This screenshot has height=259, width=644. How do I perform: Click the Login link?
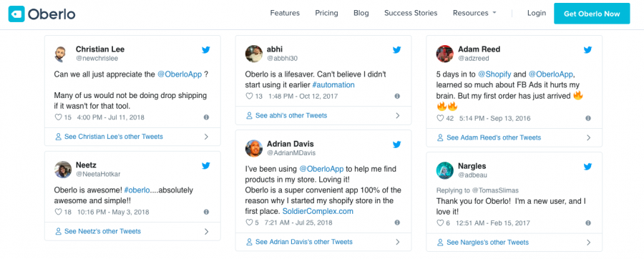pyautogui.click(x=537, y=13)
